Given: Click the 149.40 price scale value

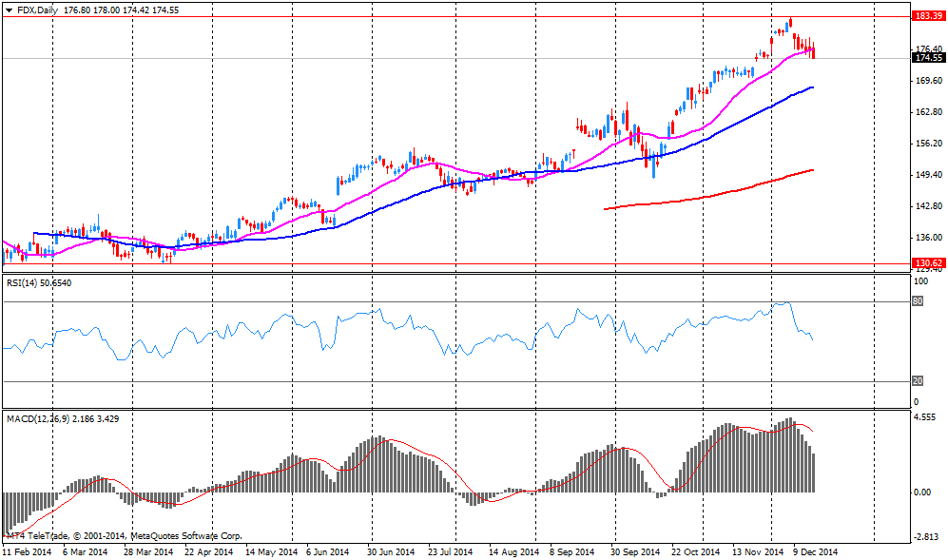Looking at the screenshot, I should tap(927, 175).
